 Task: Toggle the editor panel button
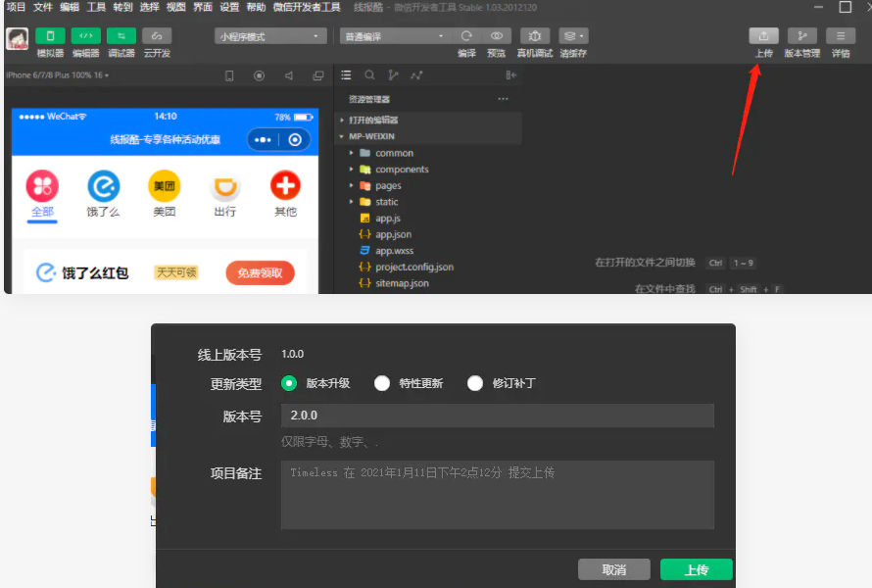[85, 36]
